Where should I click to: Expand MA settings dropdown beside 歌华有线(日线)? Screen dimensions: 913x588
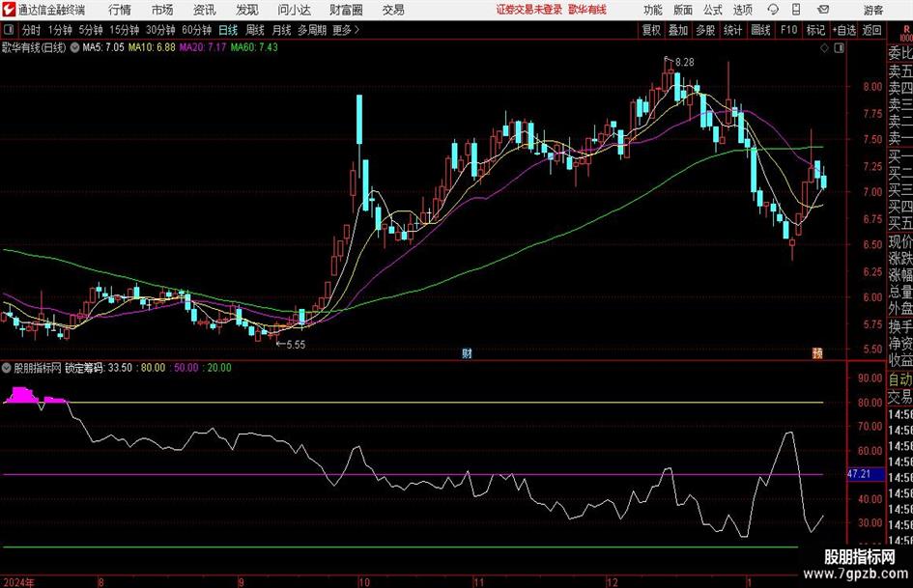pos(75,47)
